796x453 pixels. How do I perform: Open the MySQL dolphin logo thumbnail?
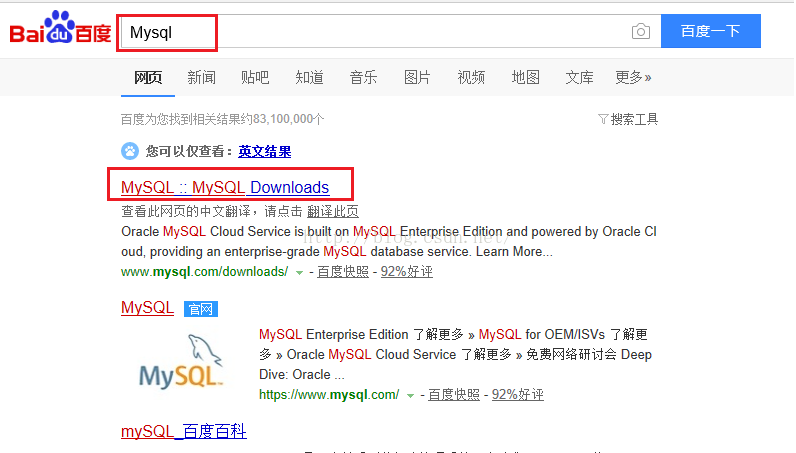tap(181, 362)
